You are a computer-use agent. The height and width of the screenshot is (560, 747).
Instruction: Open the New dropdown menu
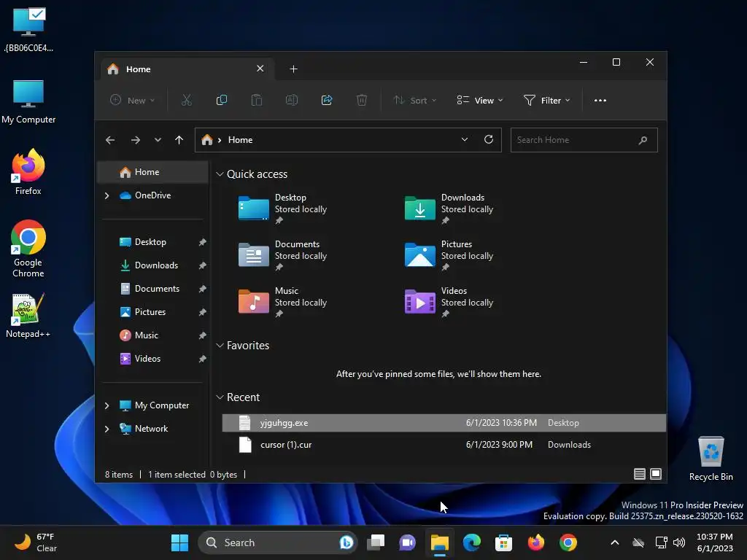pyautogui.click(x=133, y=101)
